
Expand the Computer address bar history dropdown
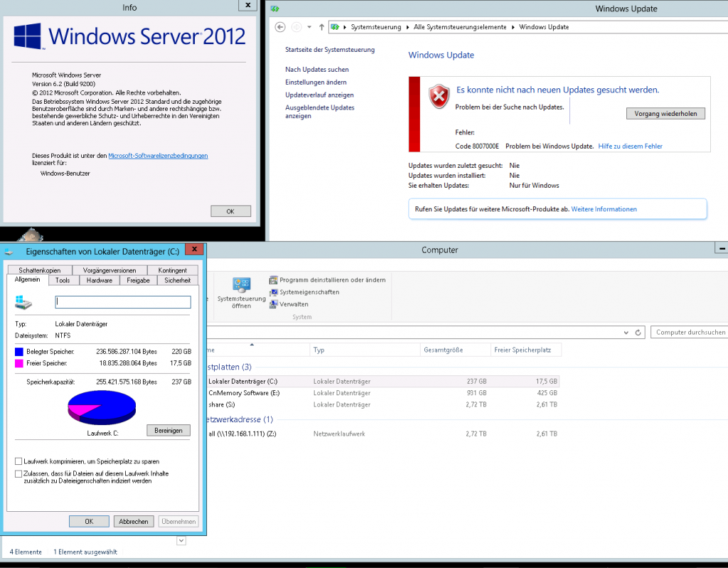click(626, 333)
